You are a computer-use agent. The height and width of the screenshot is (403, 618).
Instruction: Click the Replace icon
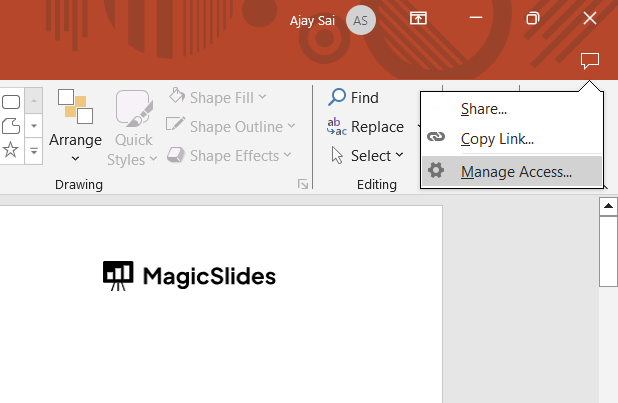coord(336,127)
